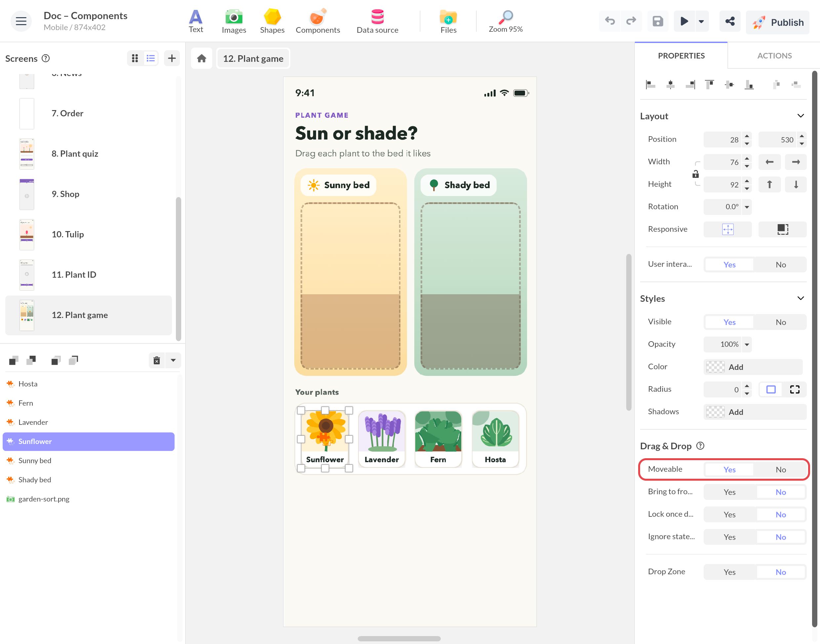Switch to the ACTIONS tab
The height and width of the screenshot is (644, 820).
pyautogui.click(x=774, y=56)
